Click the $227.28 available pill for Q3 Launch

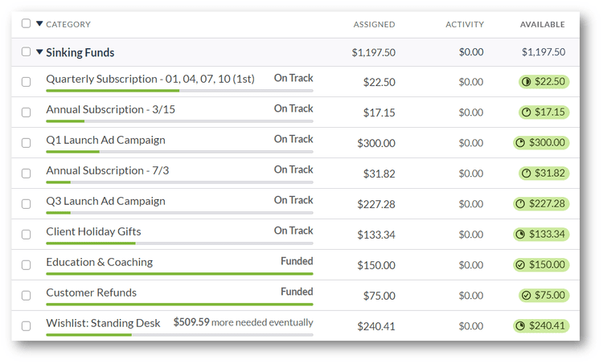tap(541, 204)
